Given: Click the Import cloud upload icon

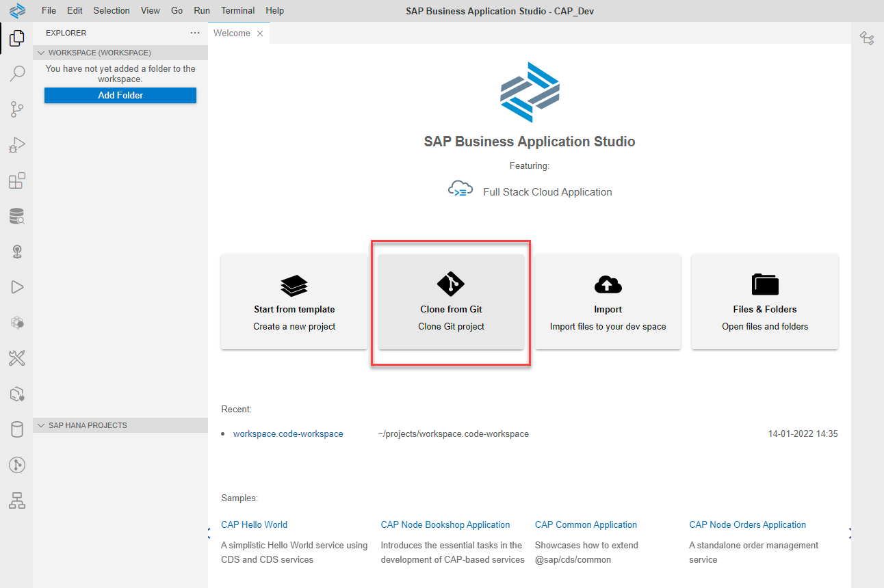Looking at the screenshot, I should point(608,284).
